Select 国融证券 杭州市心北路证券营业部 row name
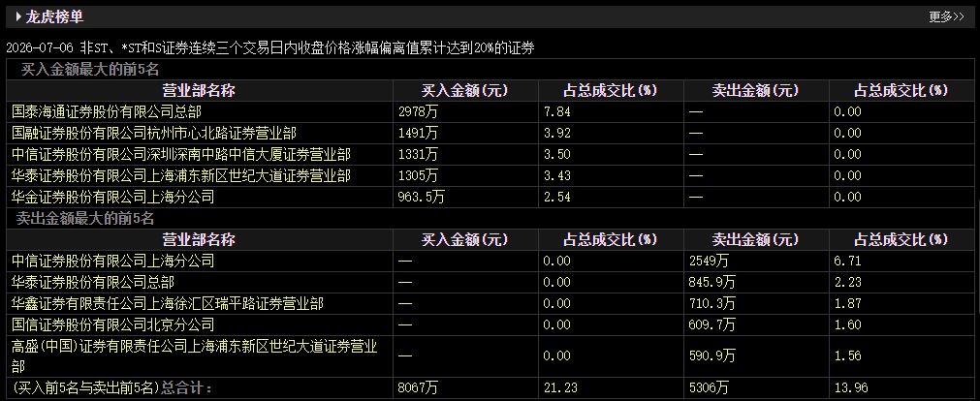Image resolution: width=980 pixels, height=401 pixels. [x=154, y=133]
